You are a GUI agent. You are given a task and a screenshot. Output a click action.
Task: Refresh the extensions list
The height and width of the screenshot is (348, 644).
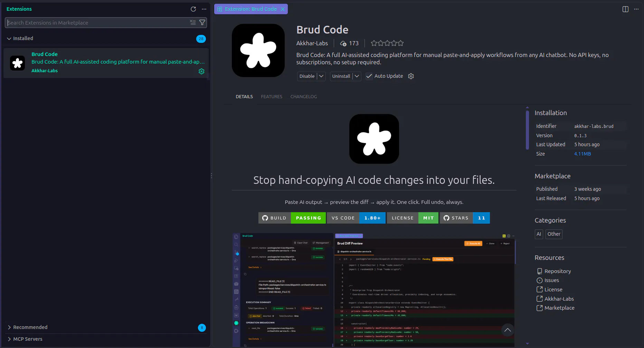(x=193, y=9)
